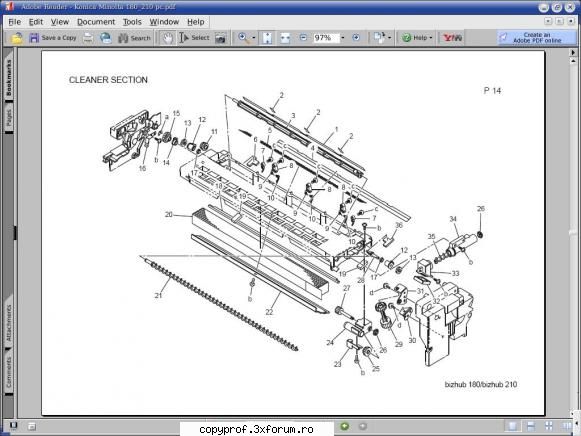Expand the Help dropdown arrow
The width and height of the screenshot is (581, 436).
coord(431,38)
